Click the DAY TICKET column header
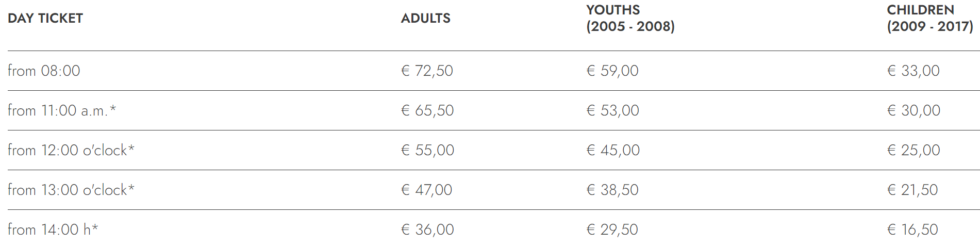This screenshot has width=980, height=246. pos(45,19)
